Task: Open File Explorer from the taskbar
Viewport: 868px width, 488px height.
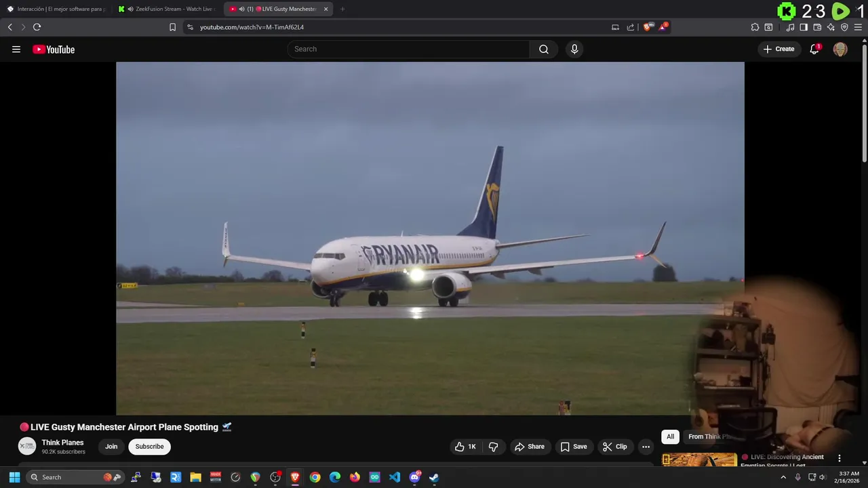Action: tap(195, 477)
